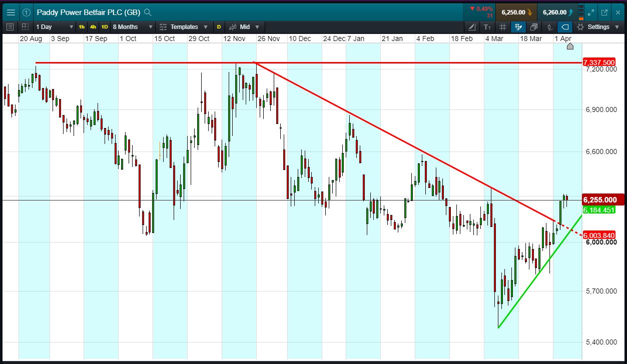Click the templates sliders icon
The image size is (627, 364).
click(163, 27)
